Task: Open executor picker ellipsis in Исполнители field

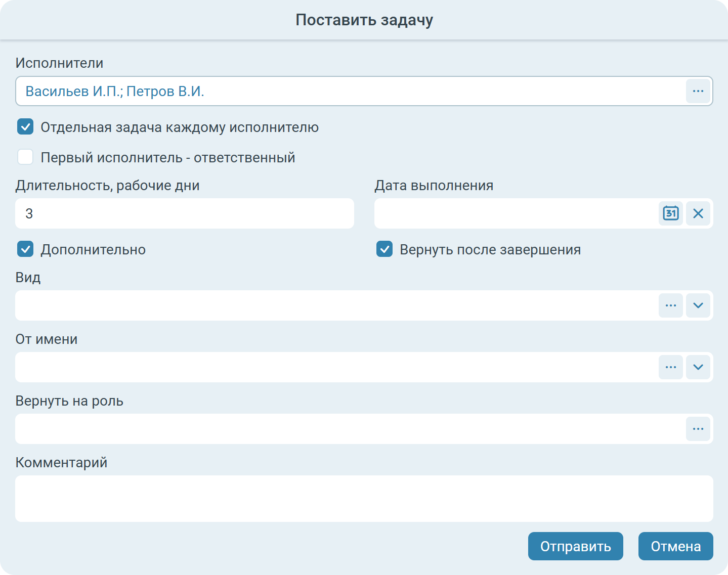Action: (x=698, y=91)
